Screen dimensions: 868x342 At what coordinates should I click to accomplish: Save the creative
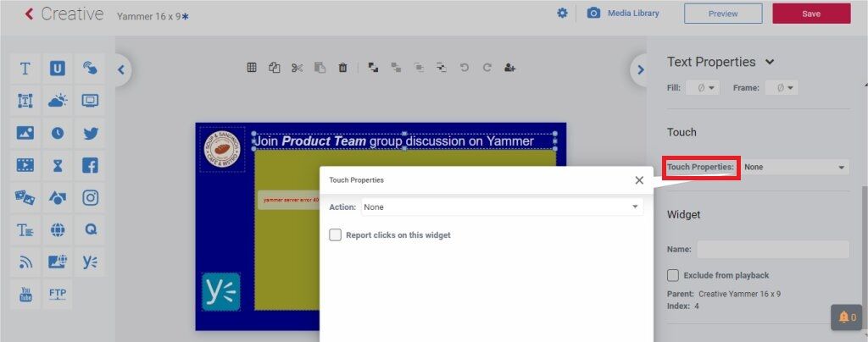coord(810,14)
